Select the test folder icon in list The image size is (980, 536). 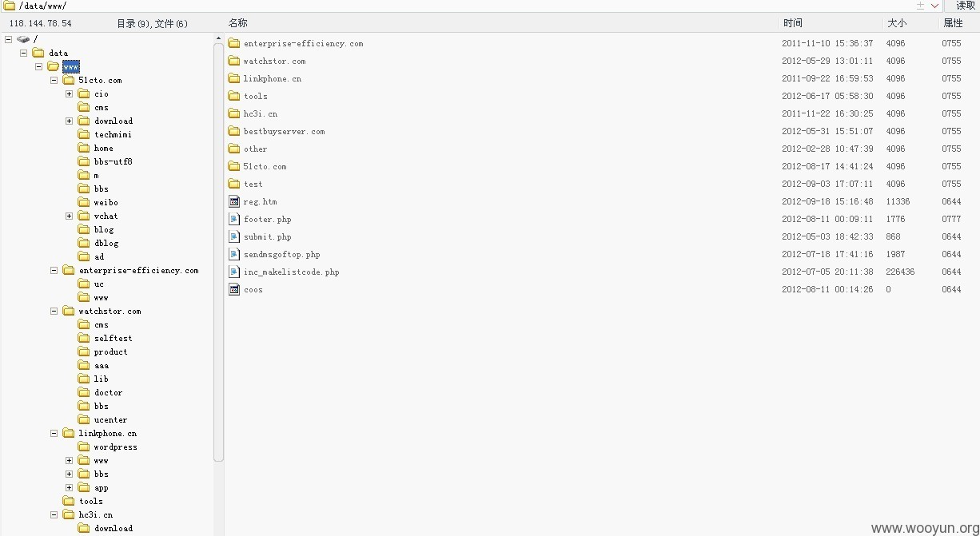[x=234, y=184]
